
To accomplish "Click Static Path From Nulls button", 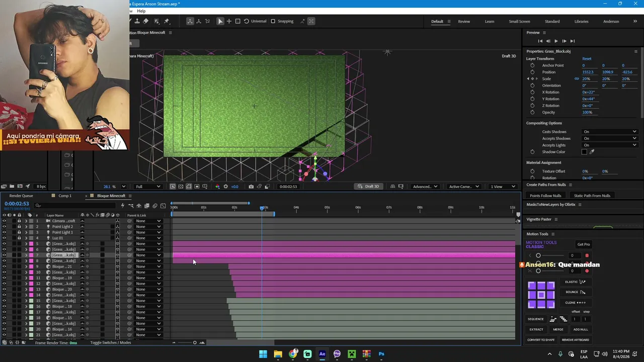I will click(592, 196).
